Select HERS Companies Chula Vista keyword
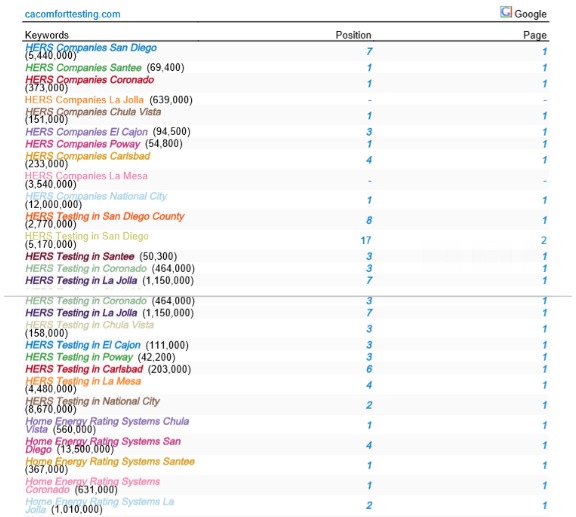The image size is (576, 517). coord(93,111)
